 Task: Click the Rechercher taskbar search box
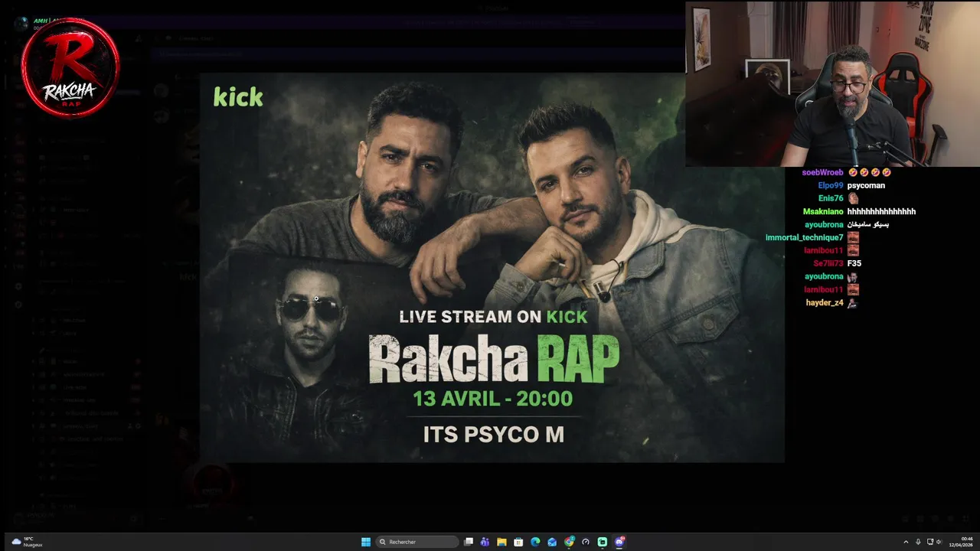tap(418, 542)
